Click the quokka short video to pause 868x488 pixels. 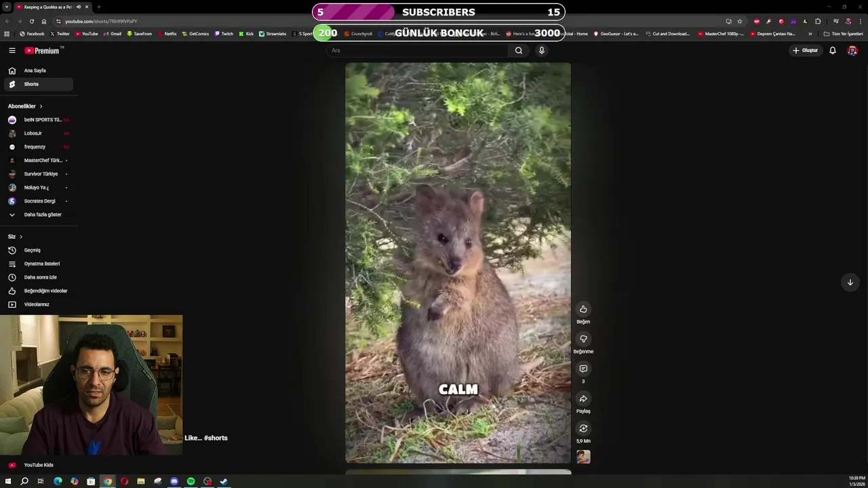click(x=458, y=263)
